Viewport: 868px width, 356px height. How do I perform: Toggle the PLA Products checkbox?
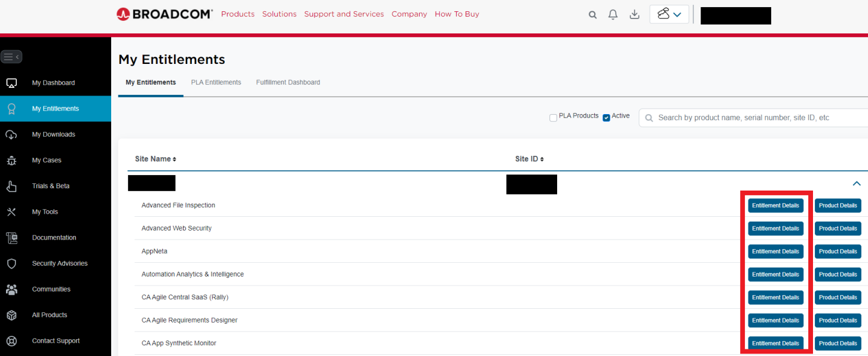tap(553, 118)
